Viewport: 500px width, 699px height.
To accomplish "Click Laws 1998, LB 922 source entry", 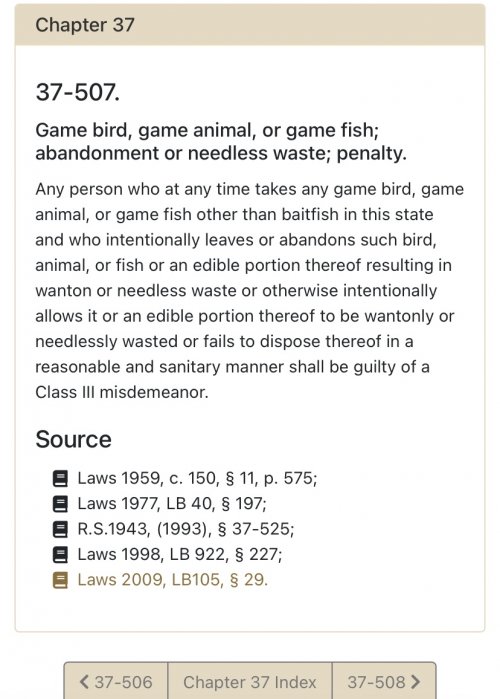I will 180,554.
